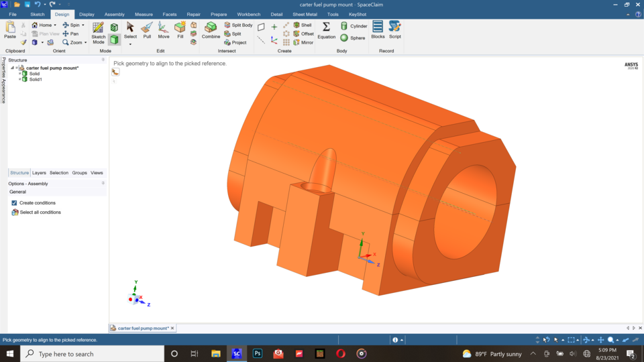Activate the Move tool
This screenshot has width=644, height=362.
point(164,30)
